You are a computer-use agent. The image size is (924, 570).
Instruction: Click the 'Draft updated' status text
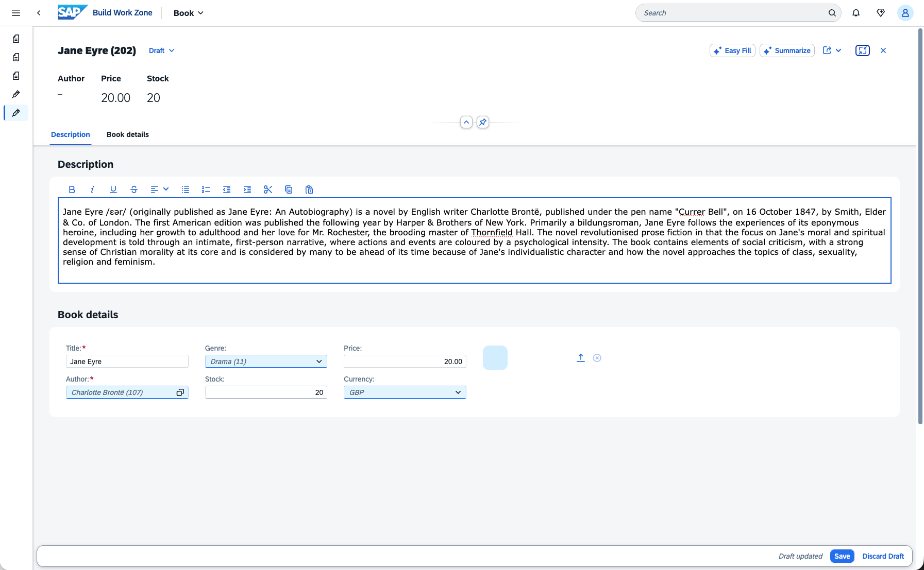pos(800,556)
